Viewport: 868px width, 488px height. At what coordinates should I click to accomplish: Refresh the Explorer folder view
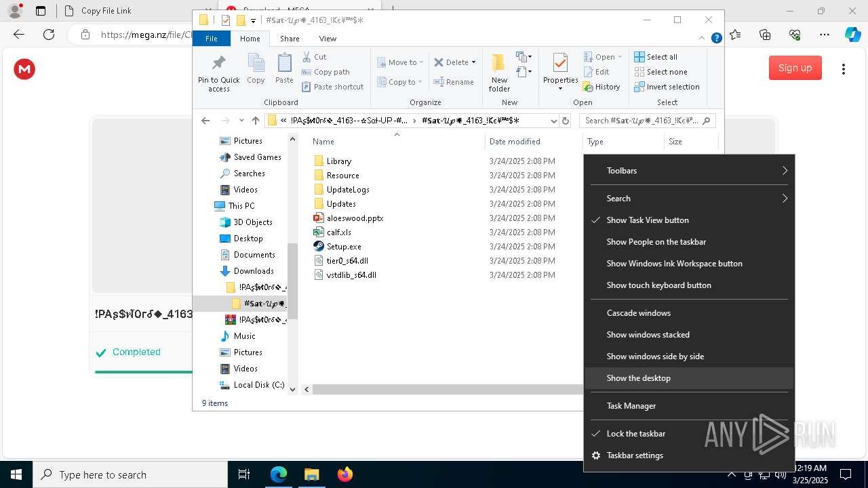click(x=566, y=121)
